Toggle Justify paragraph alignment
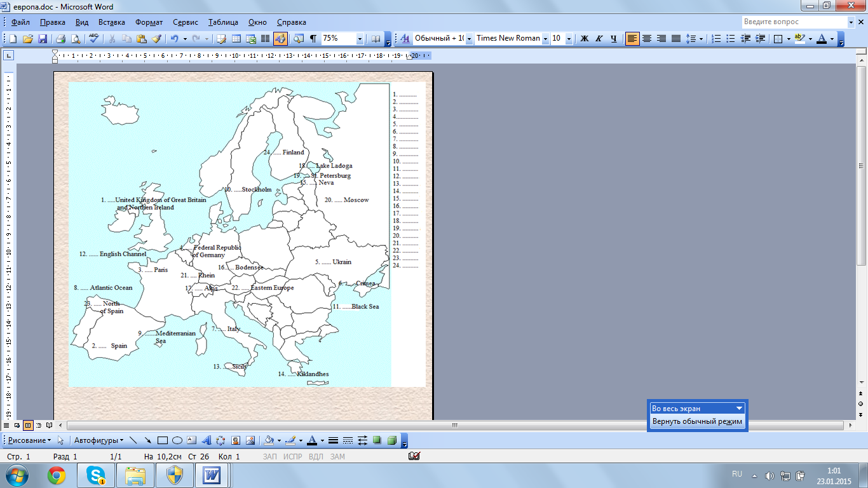 pyautogui.click(x=676, y=39)
